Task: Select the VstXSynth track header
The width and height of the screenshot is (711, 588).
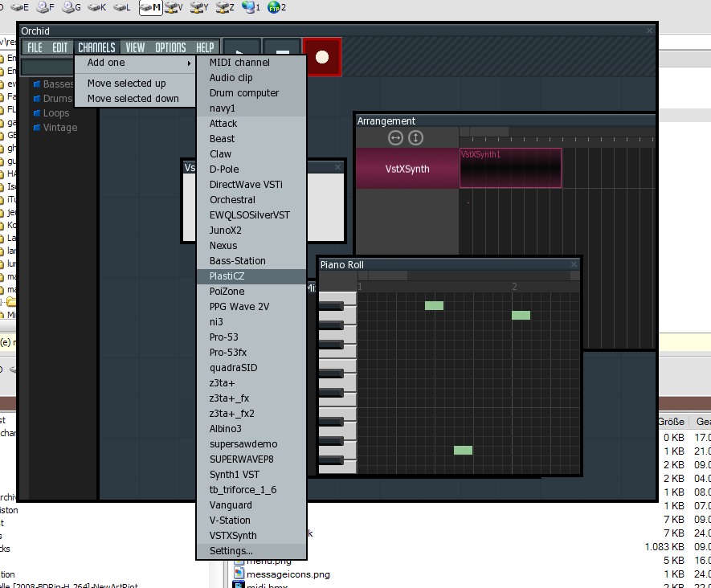Action: click(x=407, y=169)
